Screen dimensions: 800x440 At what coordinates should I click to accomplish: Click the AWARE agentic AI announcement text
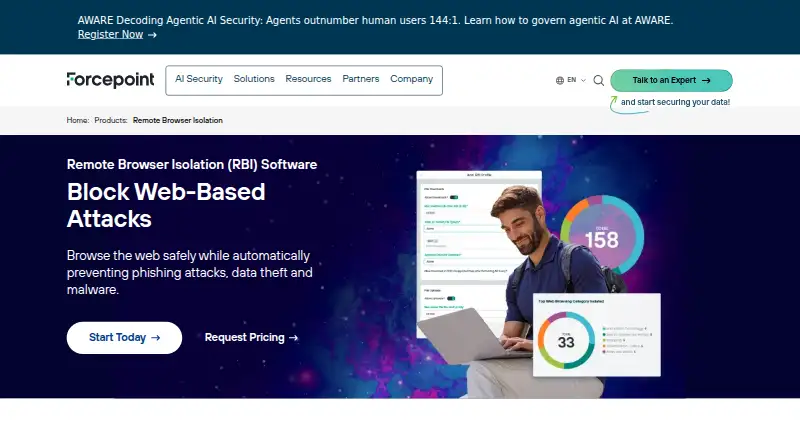tap(375, 20)
